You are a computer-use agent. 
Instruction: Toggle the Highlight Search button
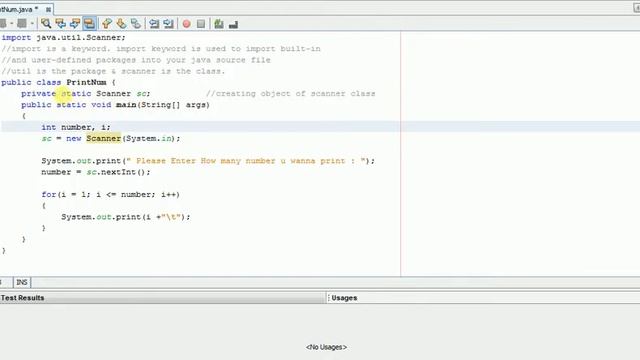pos(89,24)
